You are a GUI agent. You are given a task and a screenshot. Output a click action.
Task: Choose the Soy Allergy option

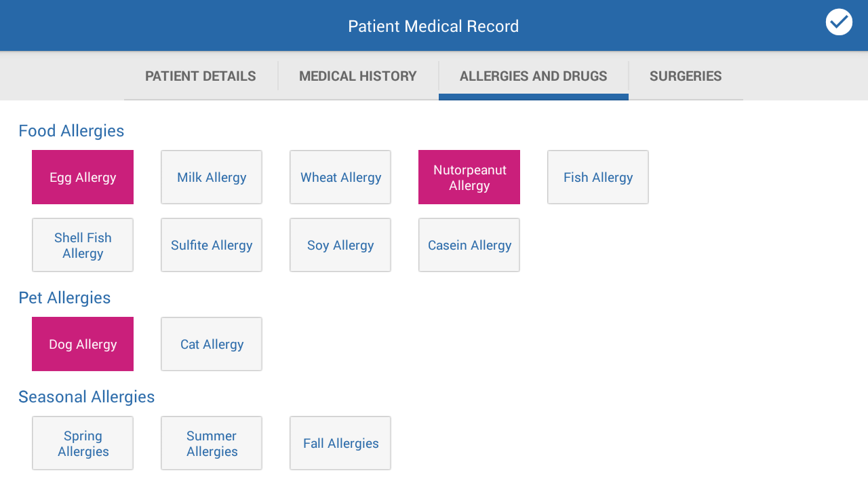point(340,245)
